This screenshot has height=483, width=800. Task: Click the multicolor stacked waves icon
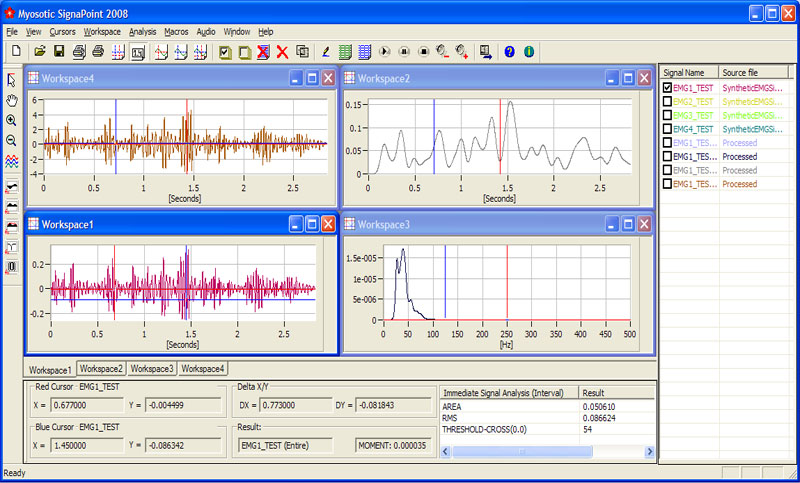tap(11, 162)
